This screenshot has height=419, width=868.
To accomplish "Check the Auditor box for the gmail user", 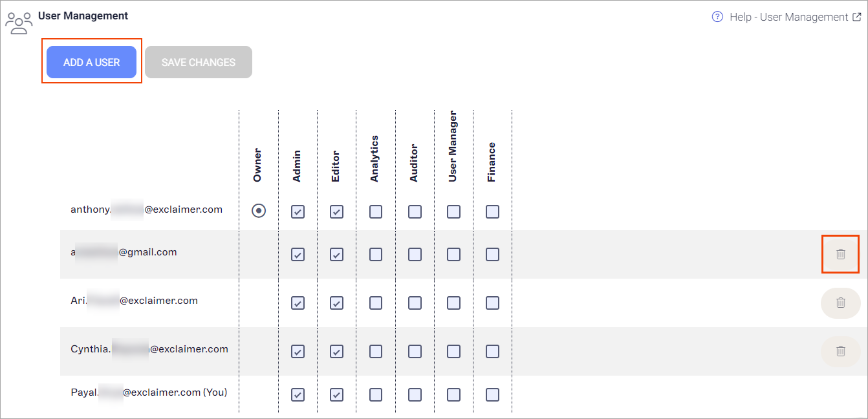I will [415, 254].
